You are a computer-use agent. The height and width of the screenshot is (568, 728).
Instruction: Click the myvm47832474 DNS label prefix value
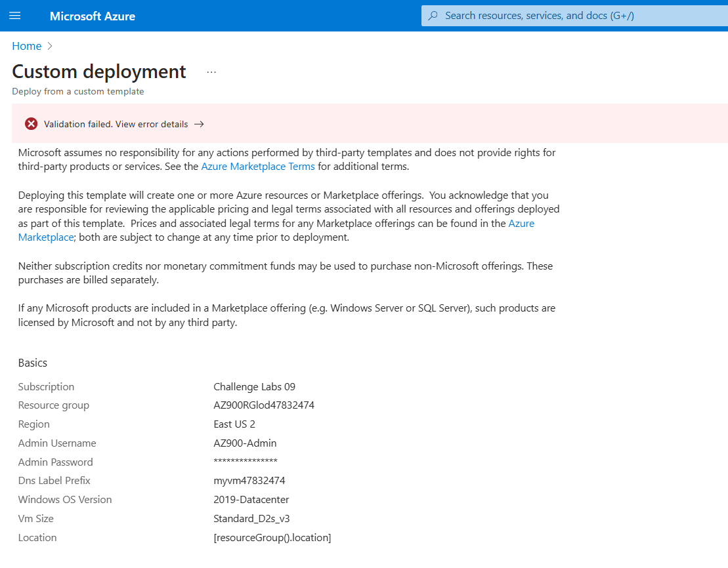tap(249, 481)
